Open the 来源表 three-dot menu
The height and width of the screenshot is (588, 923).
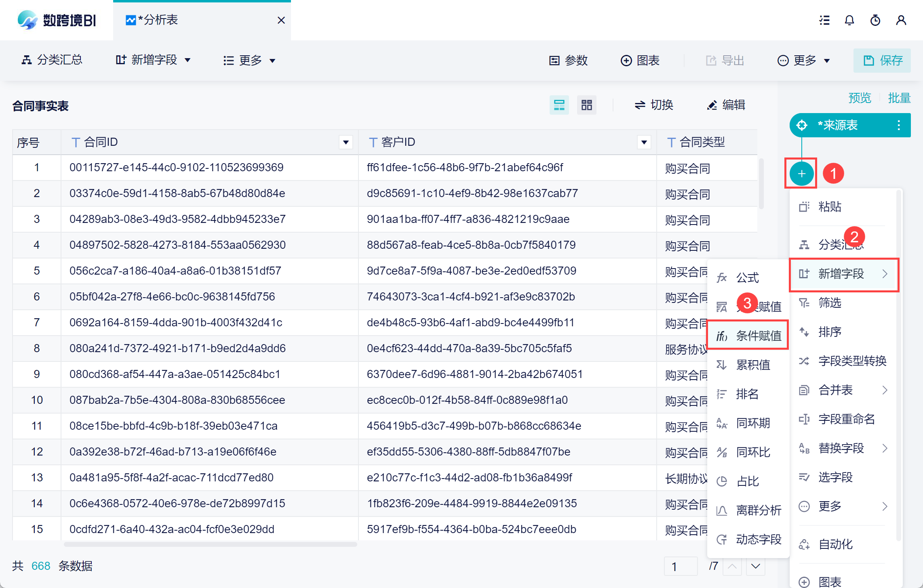click(x=898, y=125)
